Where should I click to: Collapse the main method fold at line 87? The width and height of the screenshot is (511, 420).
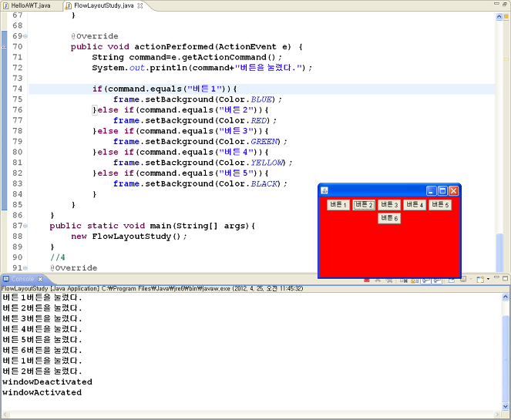point(25,226)
